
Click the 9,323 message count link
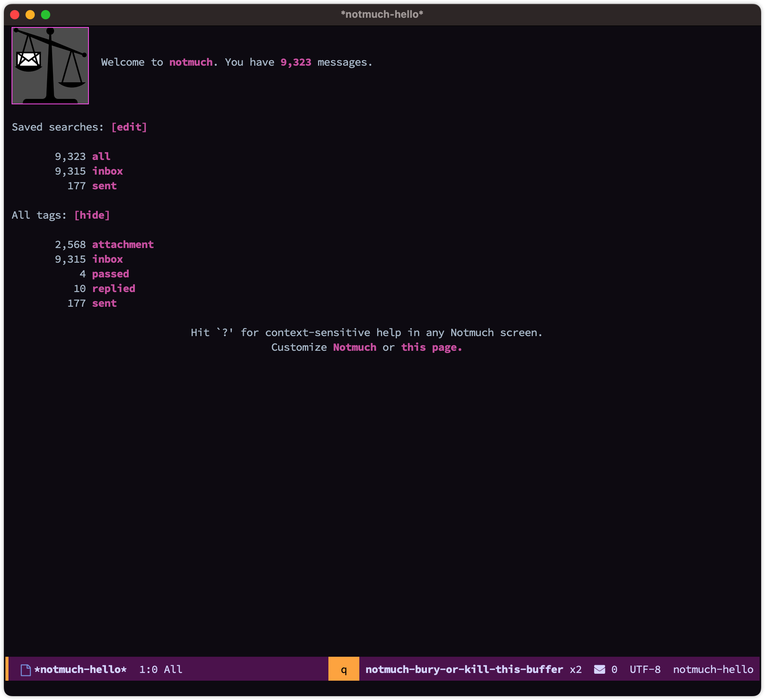296,62
